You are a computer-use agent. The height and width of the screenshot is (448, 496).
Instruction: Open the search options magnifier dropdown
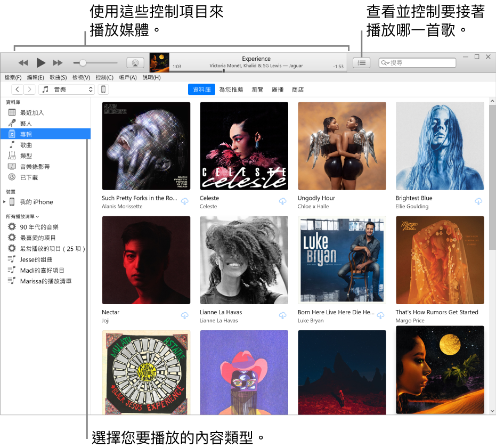pyautogui.click(x=385, y=63)
